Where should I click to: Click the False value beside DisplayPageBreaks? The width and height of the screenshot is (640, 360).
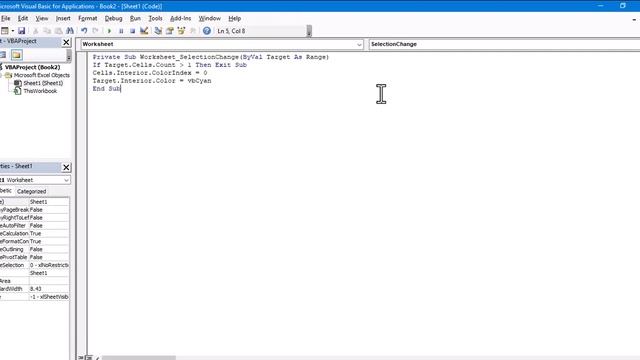pos(49,210)
